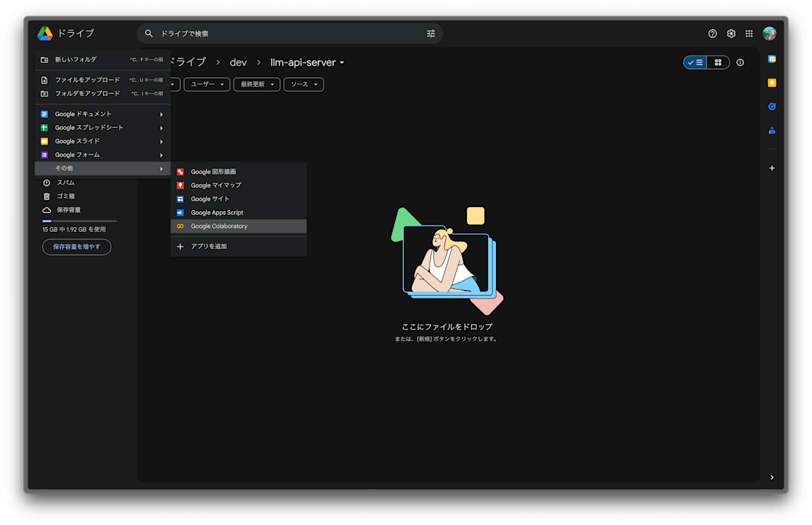The image size is (812, 525).
Task: Click 15 GB 中 1.92 GB を使用 text
Action: pyautogui.click(x=74, y=229)
